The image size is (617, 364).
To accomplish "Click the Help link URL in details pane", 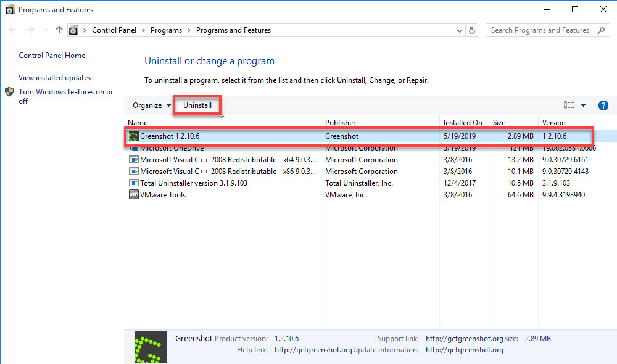I will (313, 350).
